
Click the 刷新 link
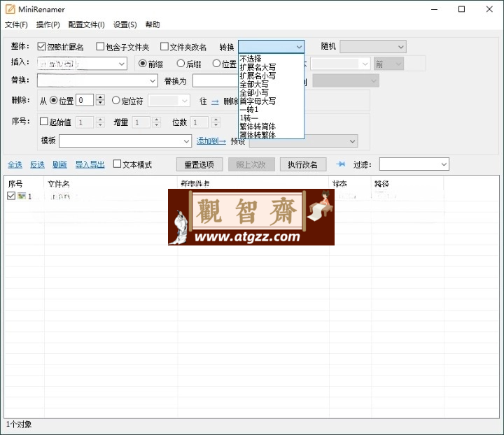(x=59, y=164)
